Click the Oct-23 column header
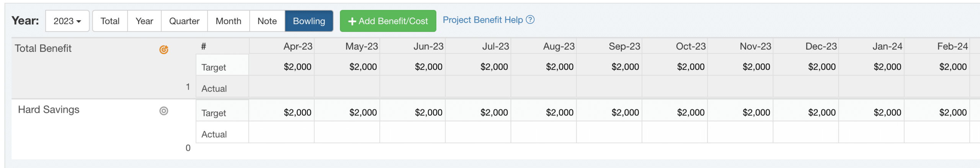Viewport: 980px width, 168px height. [x=691, y=46]
